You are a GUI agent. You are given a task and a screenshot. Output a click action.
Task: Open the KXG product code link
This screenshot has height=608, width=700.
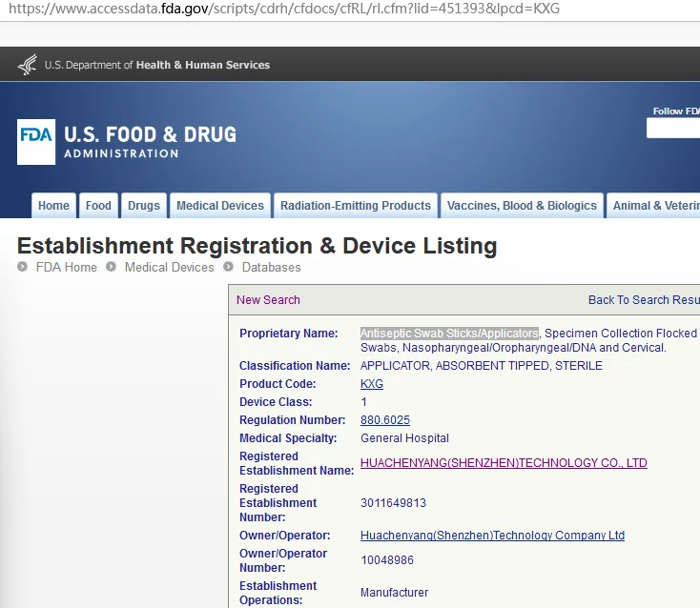coord(371,384)
